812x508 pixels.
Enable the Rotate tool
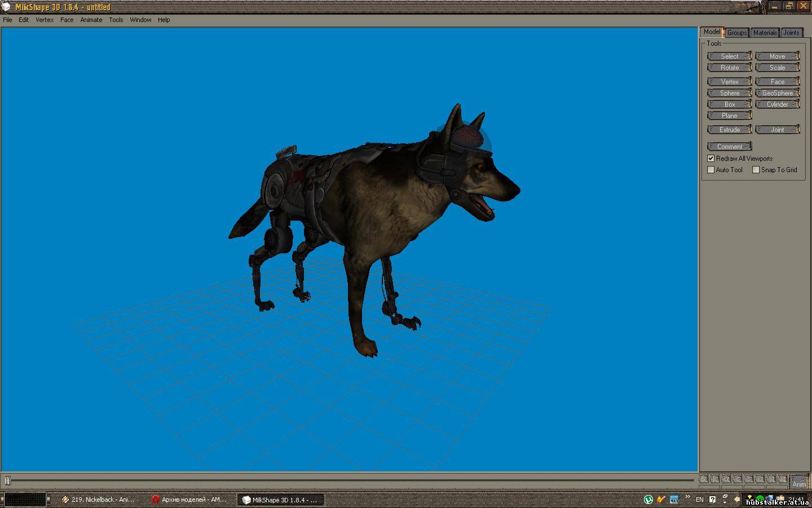pos(730,67)
